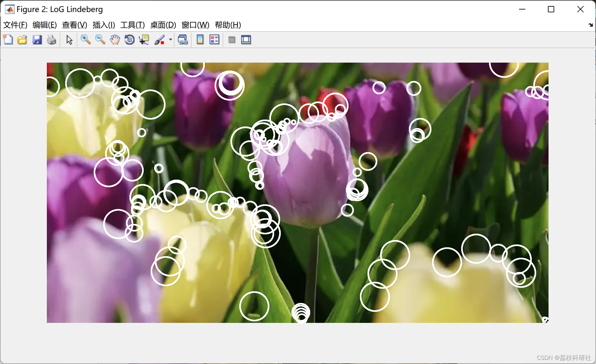
Task: Select the Brush data tool
Action: (x=160, y=40)
